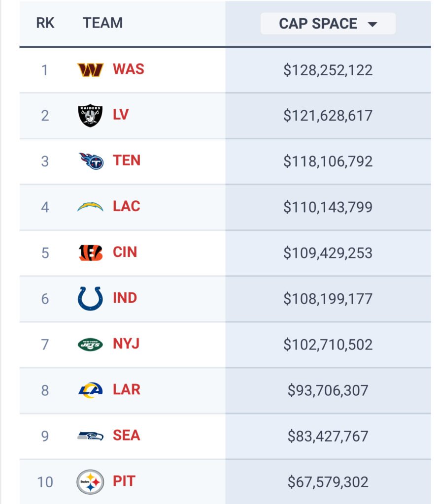This screenshot has width=439, height=504.
Task: Open the WAS team link
Action: pyautogui.click(x=129, y=69)
